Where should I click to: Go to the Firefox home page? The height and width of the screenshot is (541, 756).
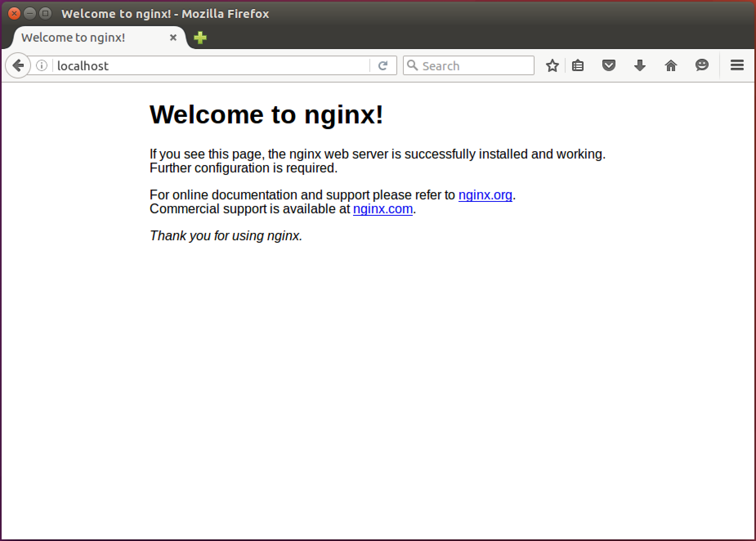671,65
